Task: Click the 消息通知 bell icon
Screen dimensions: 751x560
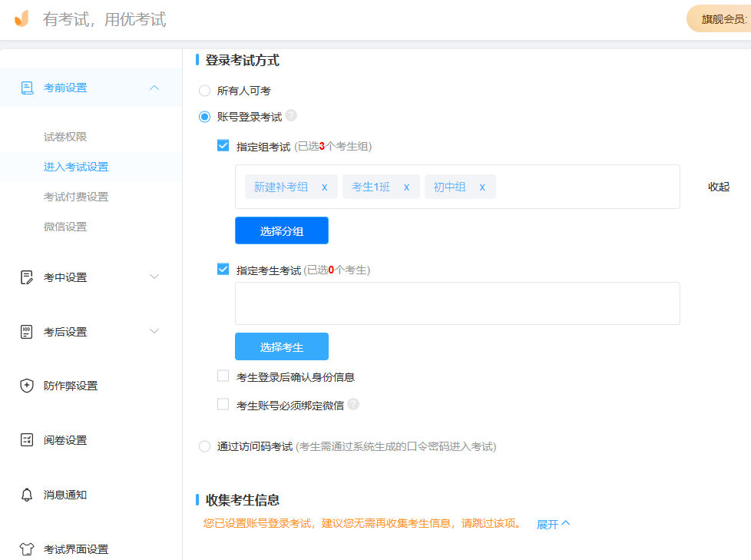Action: 27,495
